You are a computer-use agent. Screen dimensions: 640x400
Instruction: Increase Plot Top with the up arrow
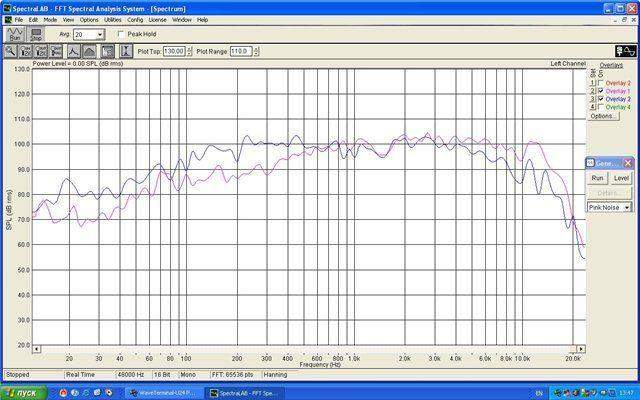click(x=189, y=49)
